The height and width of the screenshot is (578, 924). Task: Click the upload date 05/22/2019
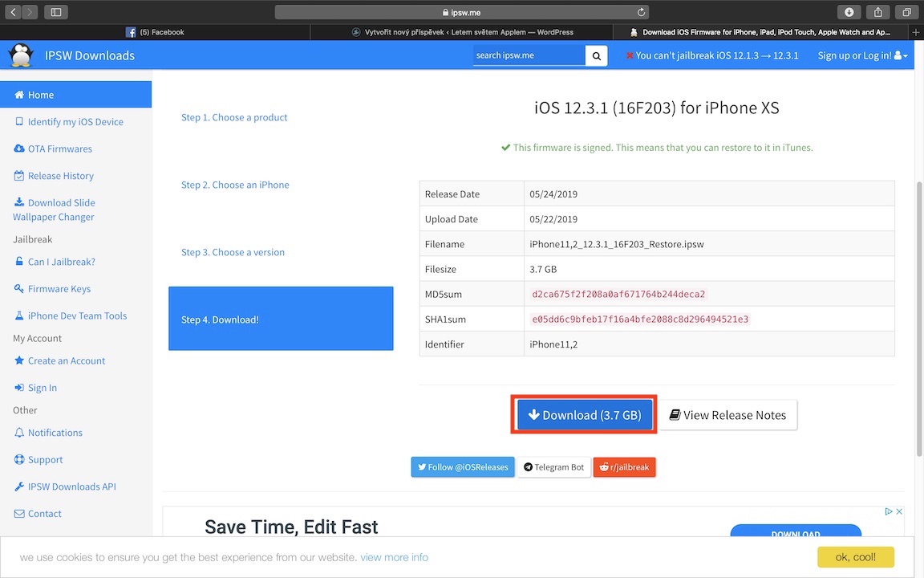pos(553,219)
